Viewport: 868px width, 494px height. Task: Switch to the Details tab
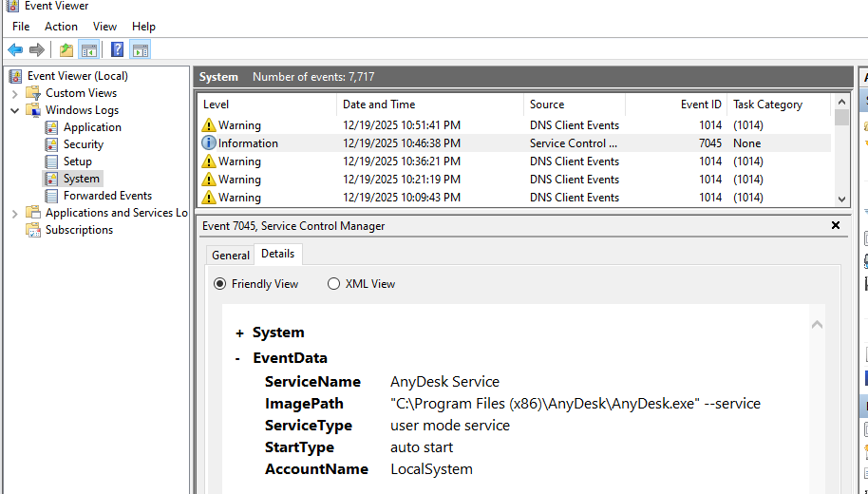coord(278,254)
